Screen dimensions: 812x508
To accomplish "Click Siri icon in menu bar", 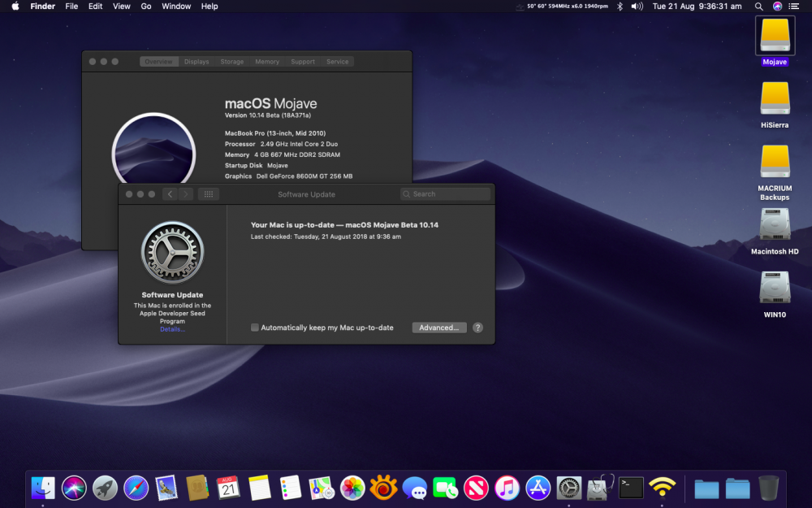I will pos(777,7).
